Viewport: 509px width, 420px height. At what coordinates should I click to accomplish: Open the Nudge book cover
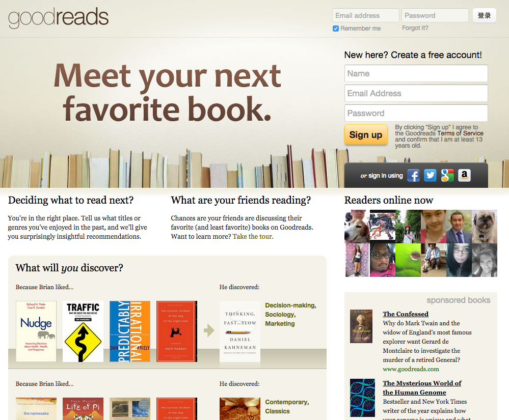point(36,331)
